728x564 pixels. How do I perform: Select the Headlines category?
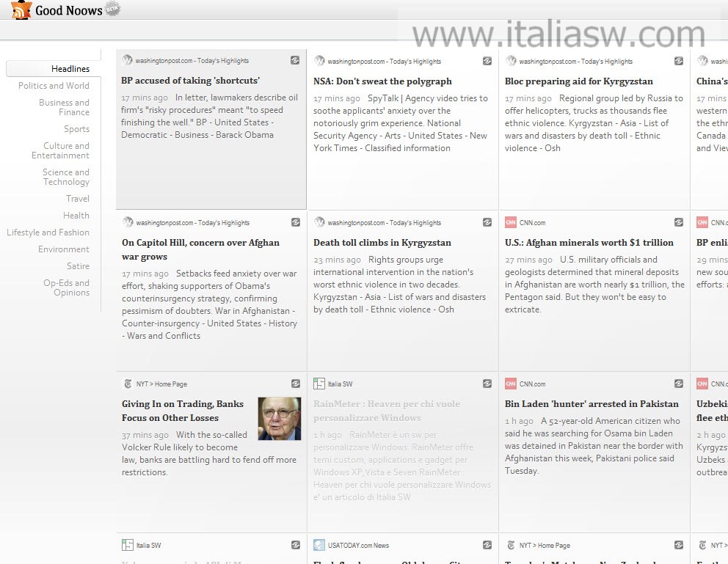click(70, 69)
